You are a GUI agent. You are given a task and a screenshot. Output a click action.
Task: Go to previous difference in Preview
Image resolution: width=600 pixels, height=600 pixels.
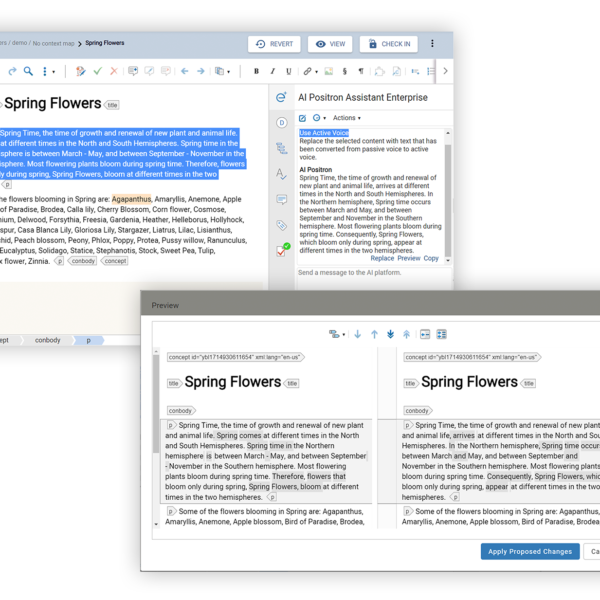tap(374, 334)
